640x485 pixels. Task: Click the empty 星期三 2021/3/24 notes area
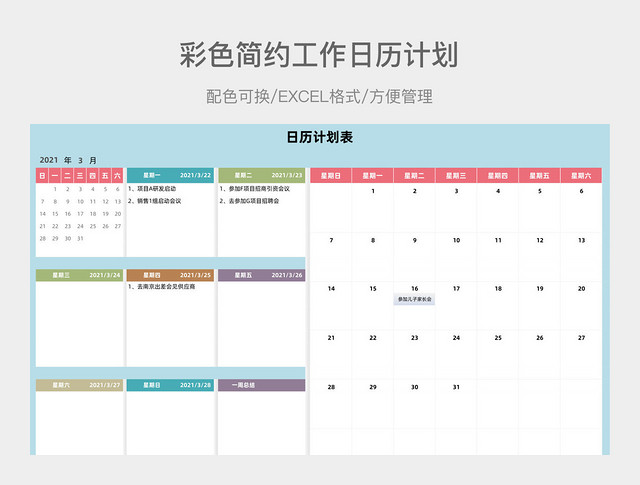click(80, 324)
